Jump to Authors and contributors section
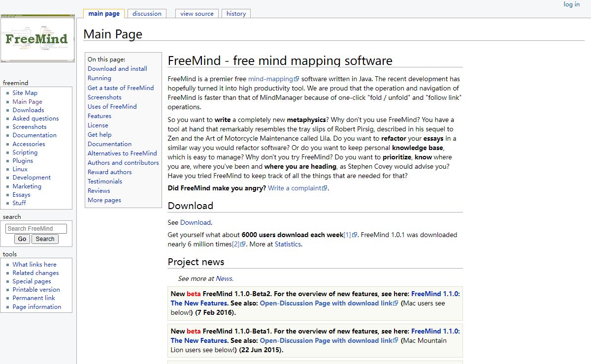The height and width of the screenshot is (364, 591). pos(123,163)
